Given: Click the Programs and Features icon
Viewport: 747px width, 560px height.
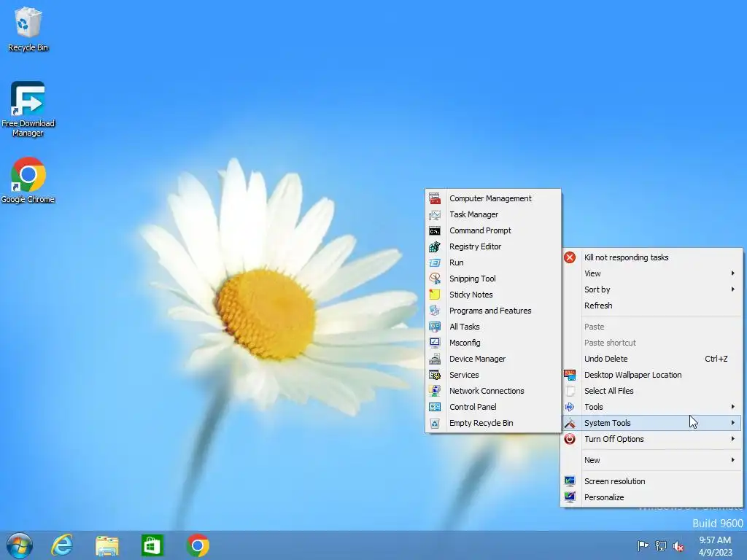Looking at the screenshot, I should point(435,311).
